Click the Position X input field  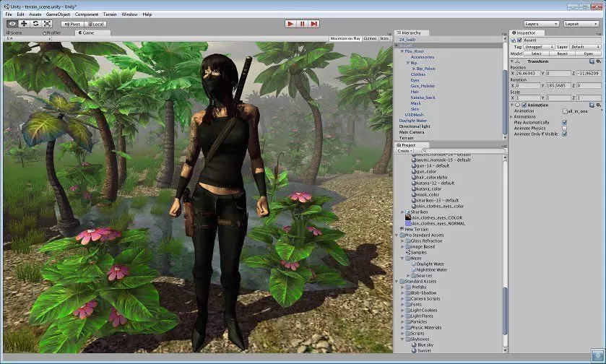[x=527, y=74]
